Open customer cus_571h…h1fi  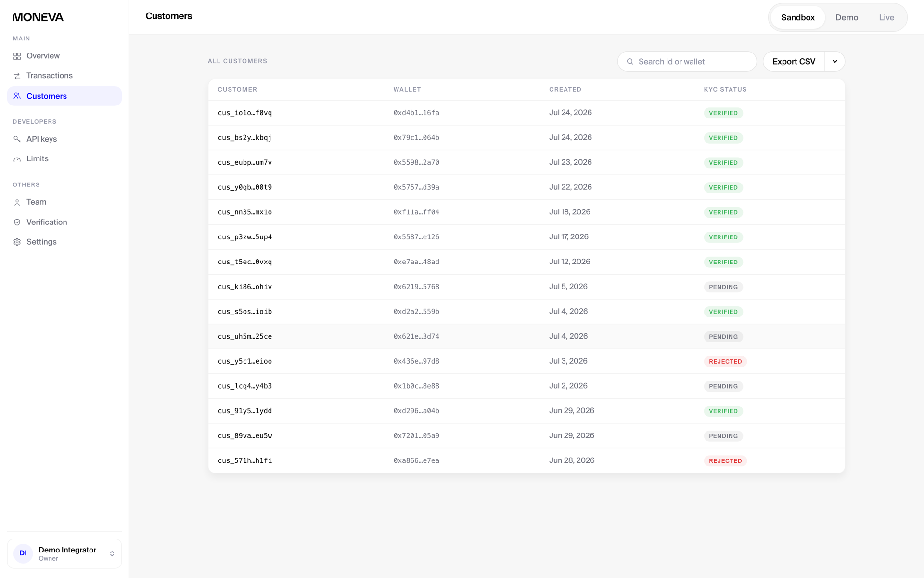coord(526,461)
